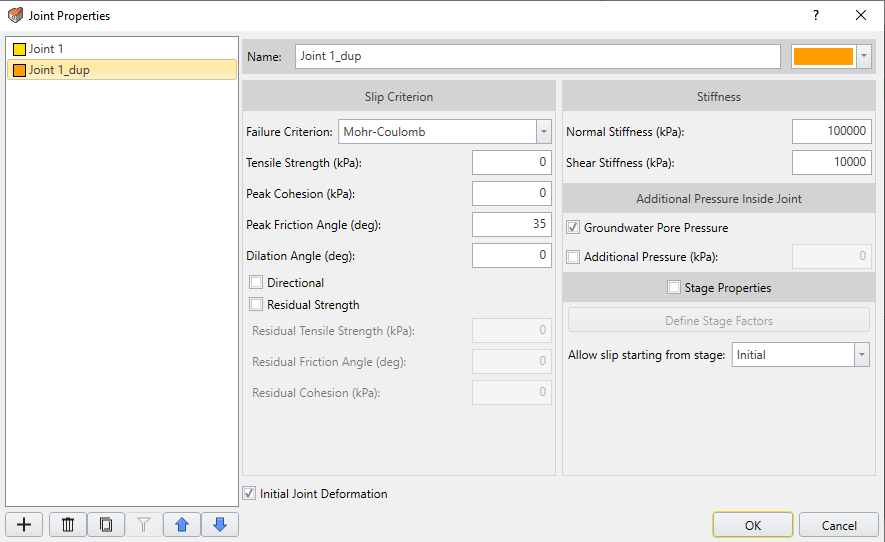This screenshot has width=885, height=542.
Task: Click OK to confirm joint properties
Action: coord(753,525)
